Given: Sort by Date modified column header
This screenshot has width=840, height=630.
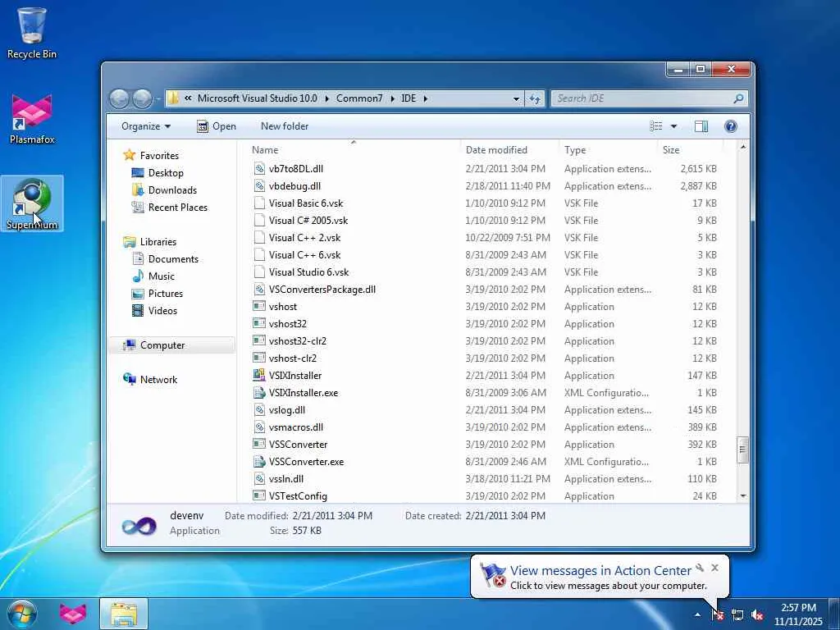Looking at the screenshot, I should (x=509, y=150).
